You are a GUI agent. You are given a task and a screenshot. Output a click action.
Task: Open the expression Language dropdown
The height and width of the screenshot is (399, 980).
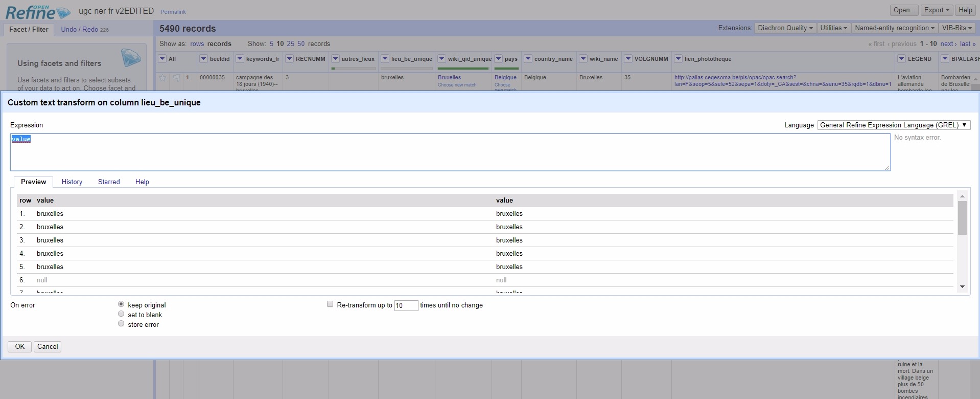point(894,125)
